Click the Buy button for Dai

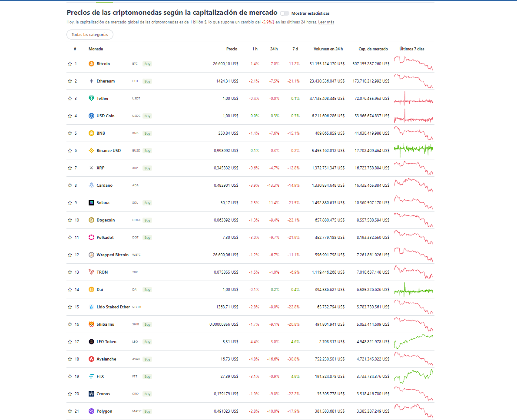tap(147, 290)
